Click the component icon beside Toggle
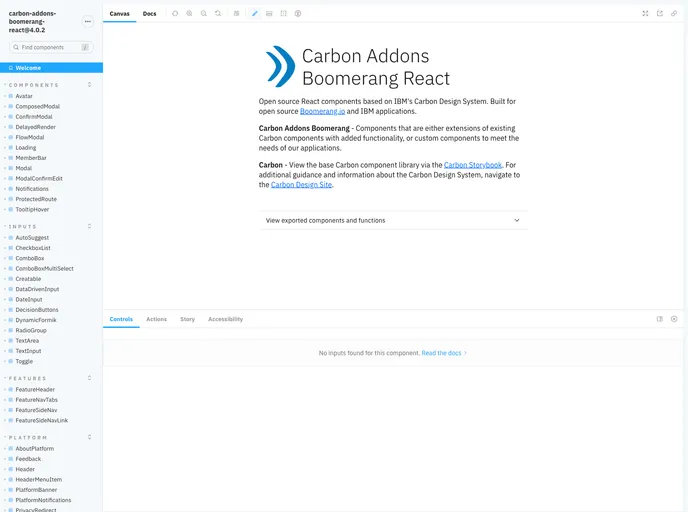Viewport: 688px width, 512px height. [x=11, y=361]
